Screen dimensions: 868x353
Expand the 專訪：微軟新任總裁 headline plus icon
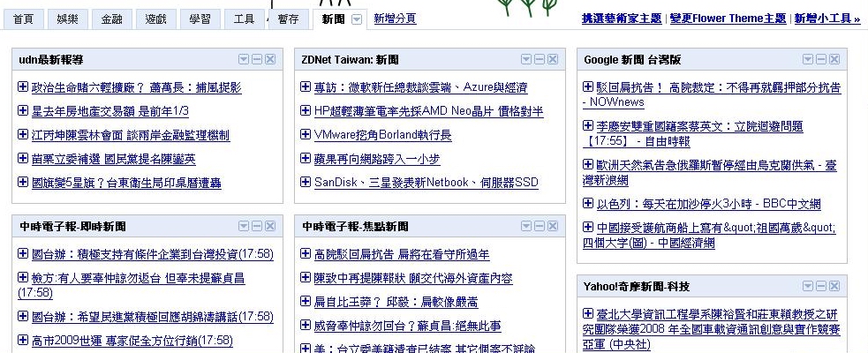306,86
